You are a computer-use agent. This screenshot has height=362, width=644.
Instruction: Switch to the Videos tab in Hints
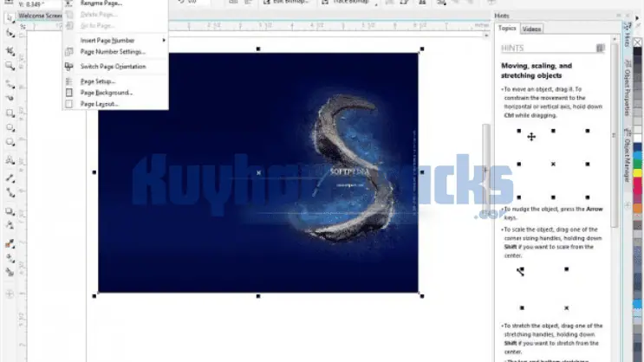pos(532,29)
